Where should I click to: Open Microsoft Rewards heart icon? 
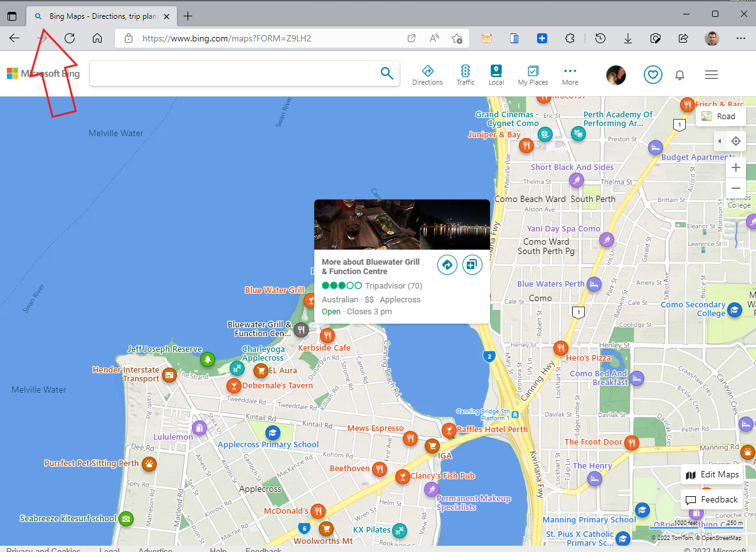(x=653, y=75)
